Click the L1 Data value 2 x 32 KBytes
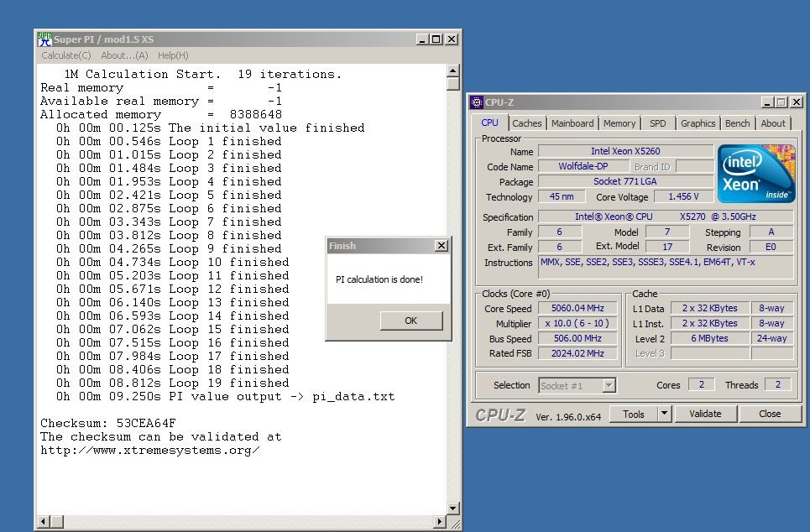This screenshot has width=810, height=532. [x=710, y=308]
